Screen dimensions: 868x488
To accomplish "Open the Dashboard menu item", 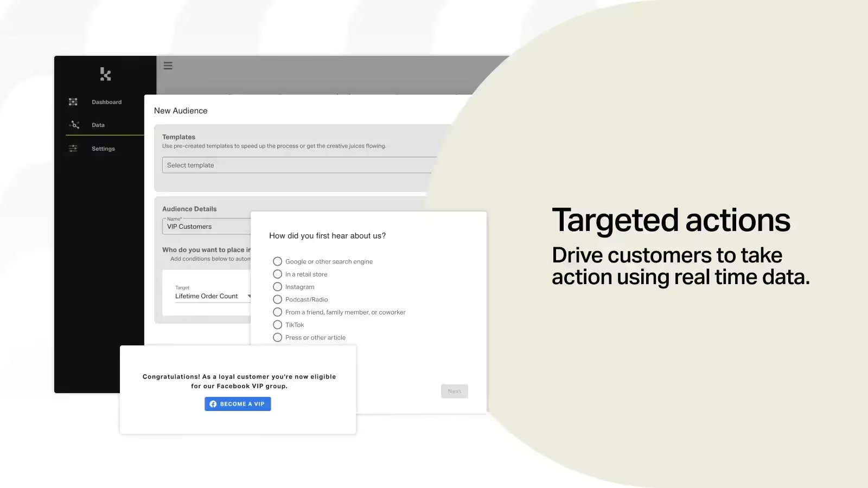I will (x=106, y=102).
